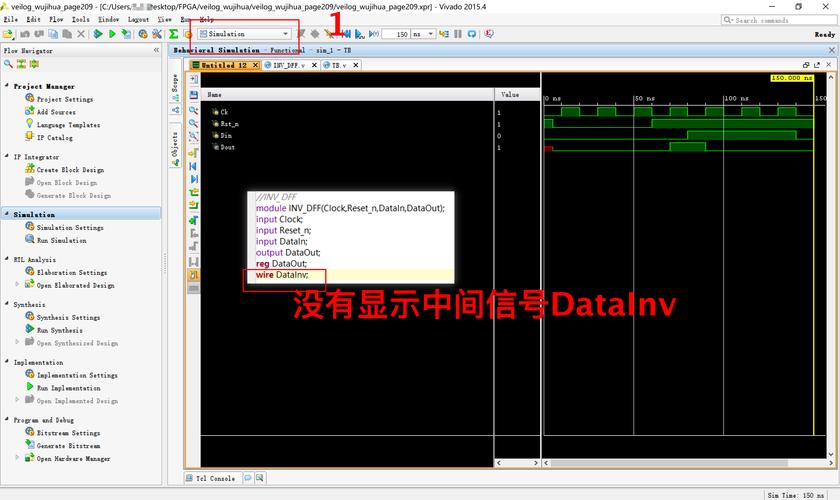Click the simulation run time input field

(x=396, y=34)
